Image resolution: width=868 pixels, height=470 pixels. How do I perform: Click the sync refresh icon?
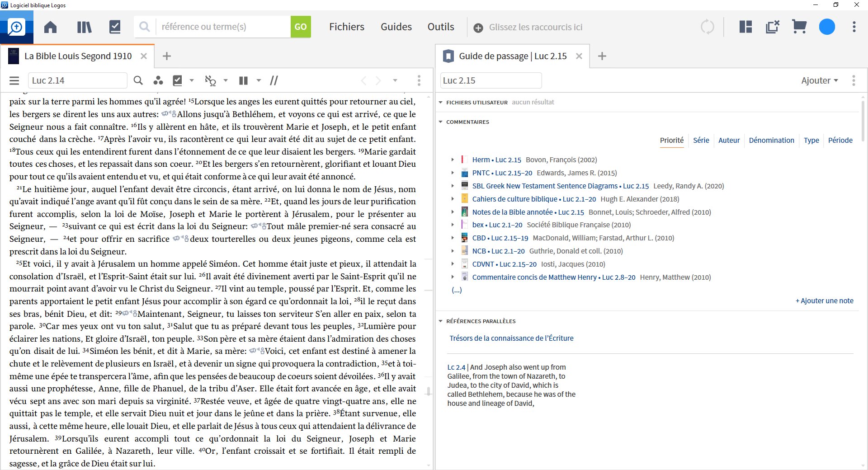pos(707,27)
